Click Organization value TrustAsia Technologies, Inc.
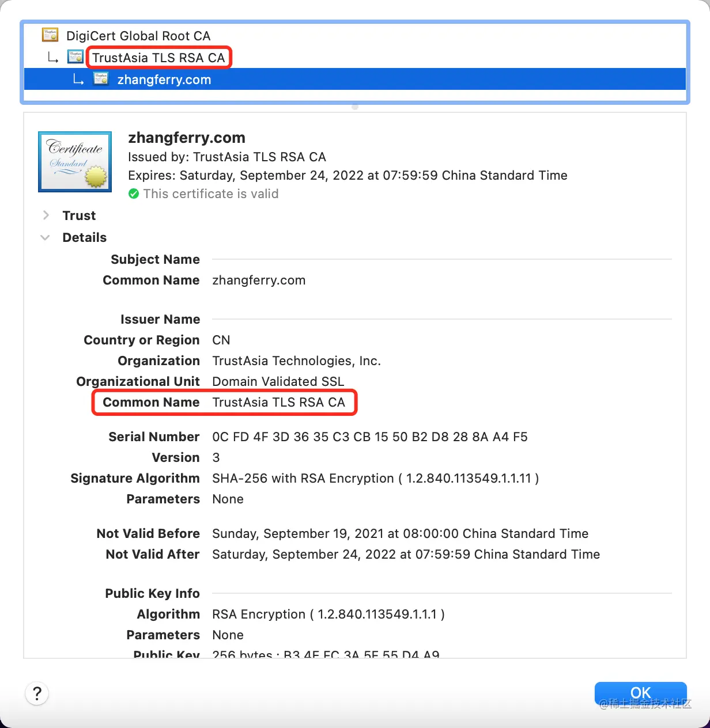 [x=296, y=361]
